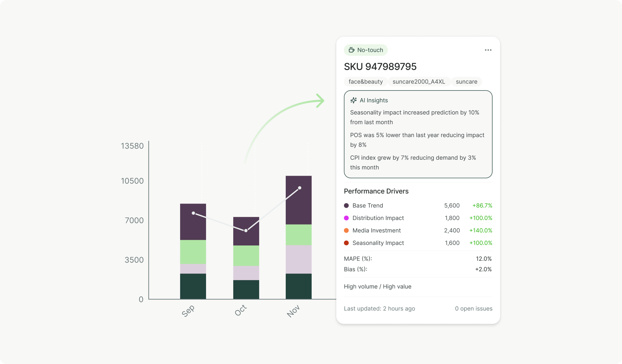Click the No-touch status badge
This screenshot has width=622, height=364.
coord(366,50)
